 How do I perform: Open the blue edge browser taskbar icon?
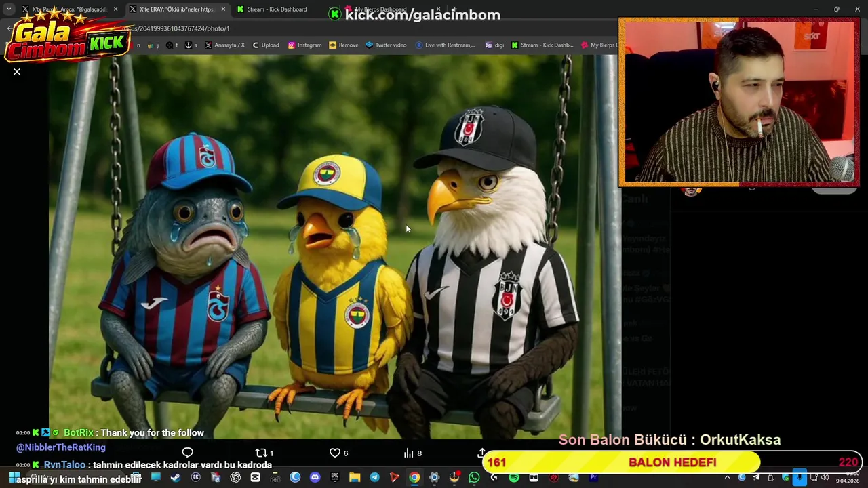click(295, 477)
